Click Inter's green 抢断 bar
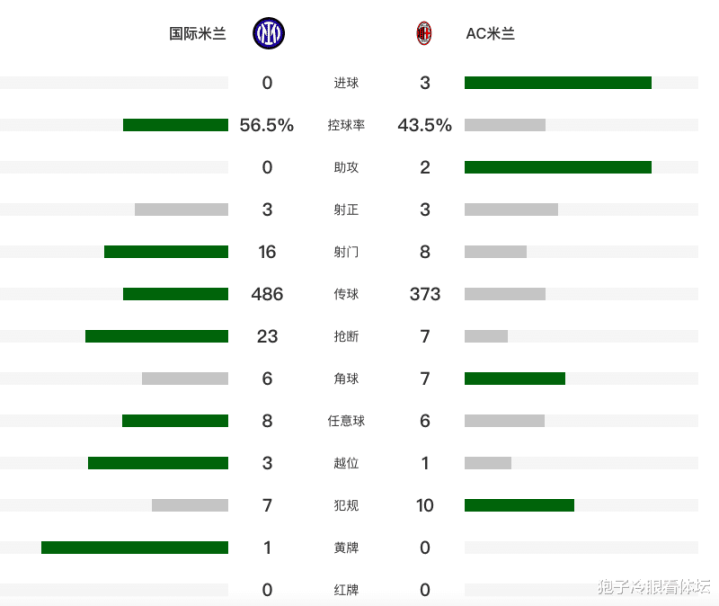 [x=156, y=336]
